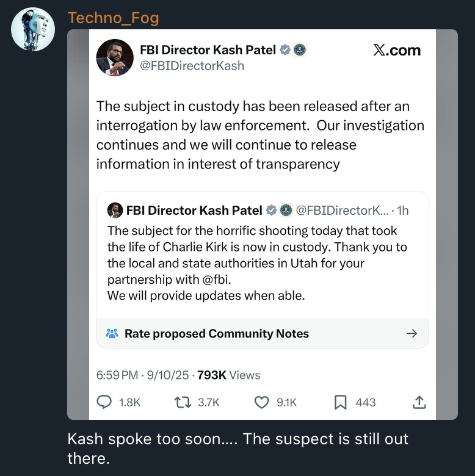Click the X.com logo
The image size is (475, 476).
397,50
